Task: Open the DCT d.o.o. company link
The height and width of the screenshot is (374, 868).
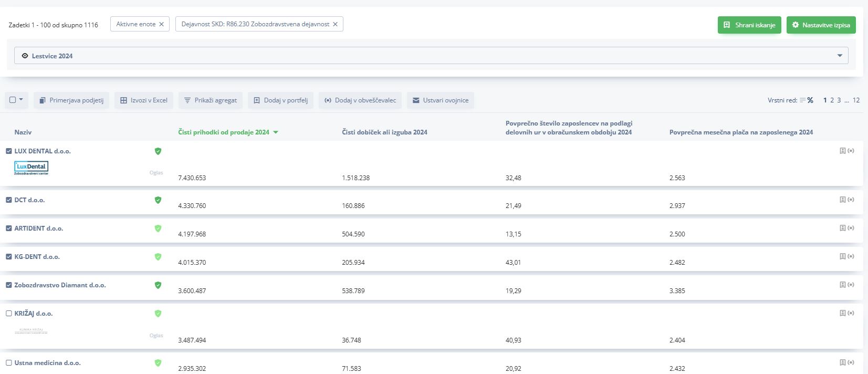Action: 29,200
